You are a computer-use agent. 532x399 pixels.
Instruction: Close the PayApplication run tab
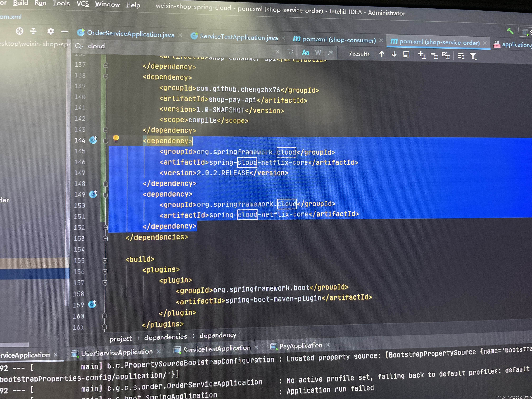[x=328, y=345]
